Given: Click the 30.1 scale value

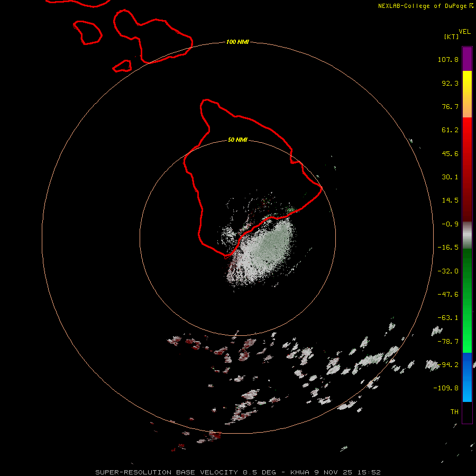Looking at the screenshot, I should pyautogui.click(x=450, y=177).
